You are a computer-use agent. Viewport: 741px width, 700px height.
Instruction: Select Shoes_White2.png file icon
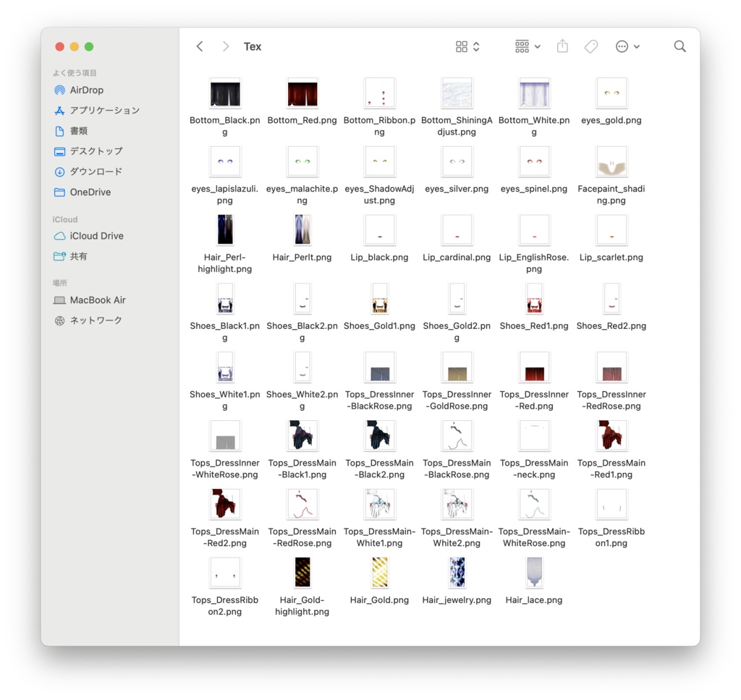tap(302, 367)
